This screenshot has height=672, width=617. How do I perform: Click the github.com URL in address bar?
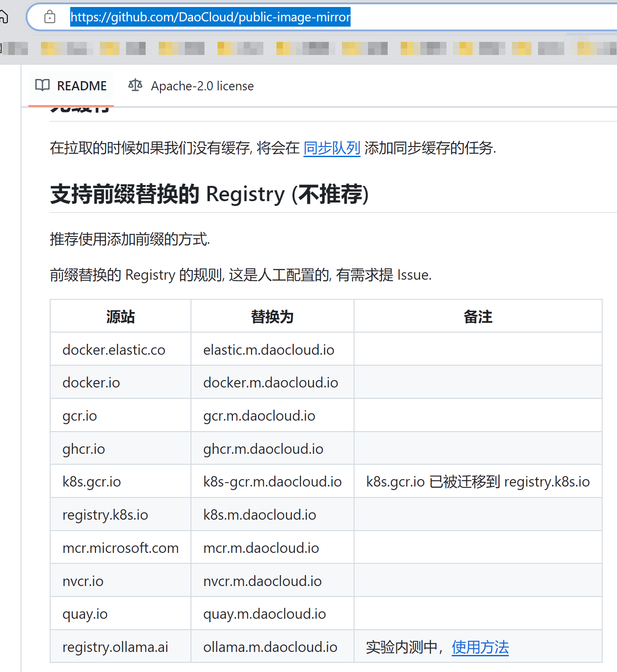pos(210,17)
